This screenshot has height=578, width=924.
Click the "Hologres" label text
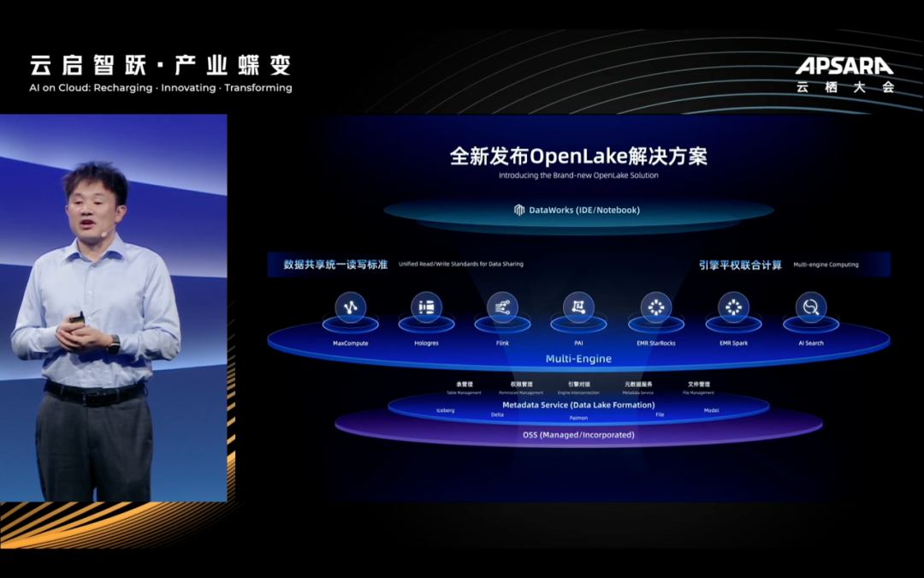[x=426, y=343]
